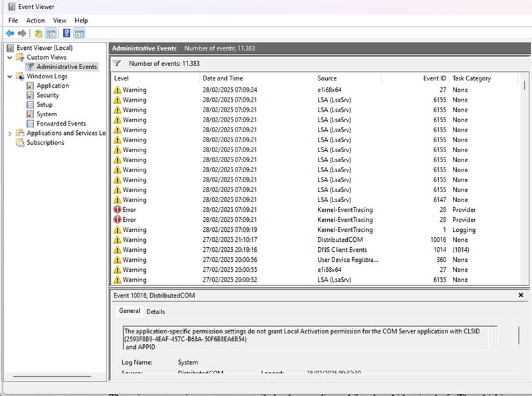
Task: Switch to the Details tab
Action: (x=156, y=311)
